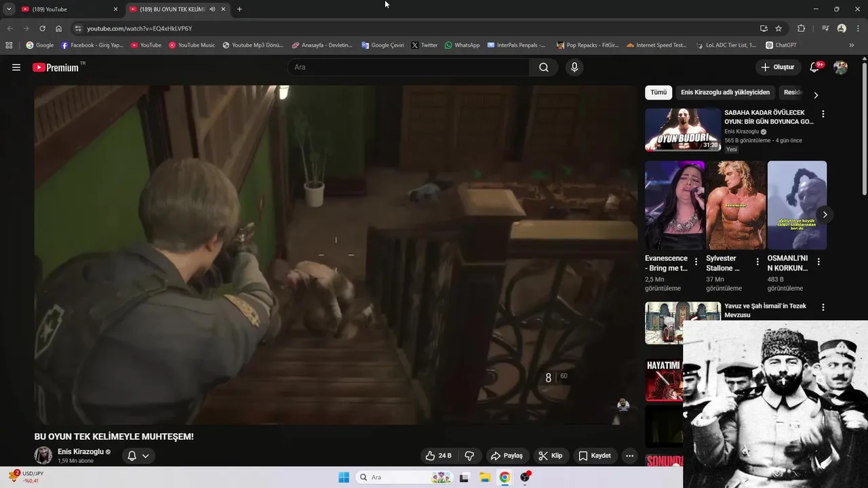Screen dimensions: 868x488
Task: Click the YouTube search input field
Action: (410, 67)
